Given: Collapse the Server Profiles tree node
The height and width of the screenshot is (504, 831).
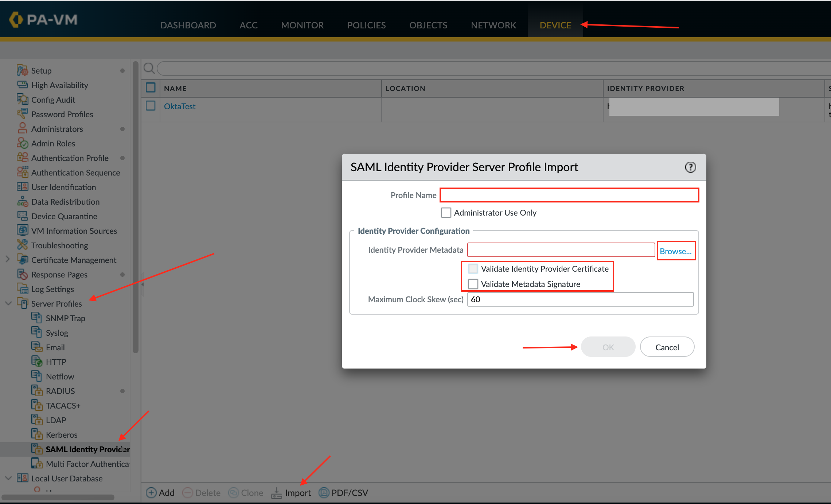Looking at the screenshot, I should click(8, 303).
